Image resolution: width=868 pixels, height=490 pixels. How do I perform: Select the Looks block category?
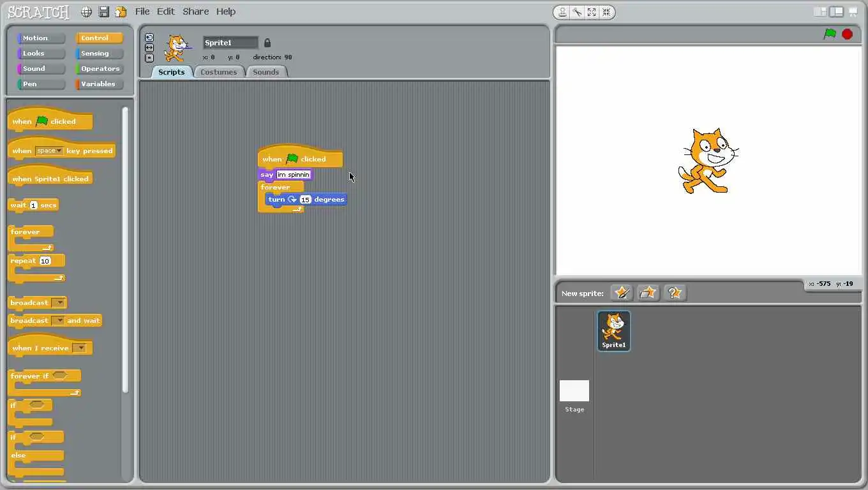click(41, 54)
